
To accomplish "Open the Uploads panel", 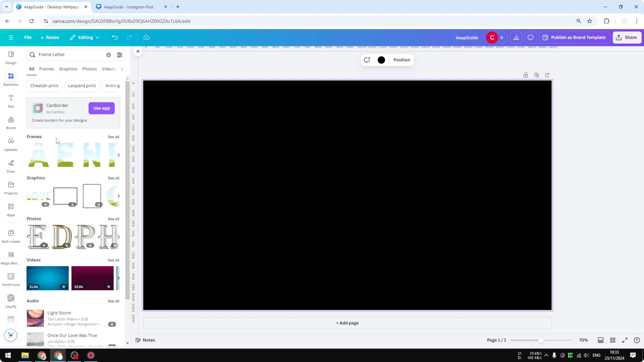I will tap(11, 144).
